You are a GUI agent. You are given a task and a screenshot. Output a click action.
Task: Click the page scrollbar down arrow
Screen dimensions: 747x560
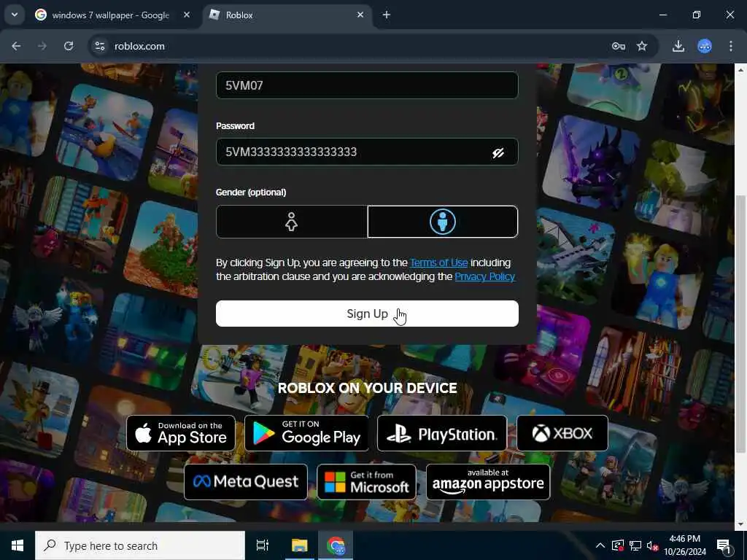click(x=740, y=524)
